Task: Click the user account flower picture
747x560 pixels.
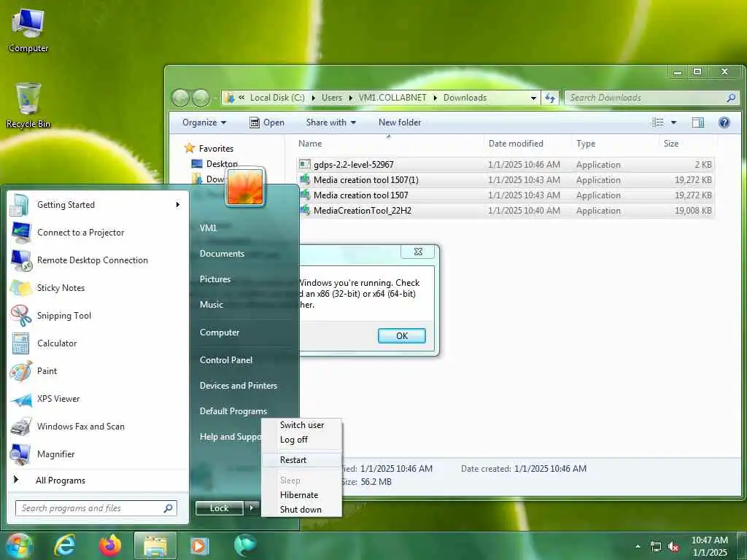Action: point(245,187)
